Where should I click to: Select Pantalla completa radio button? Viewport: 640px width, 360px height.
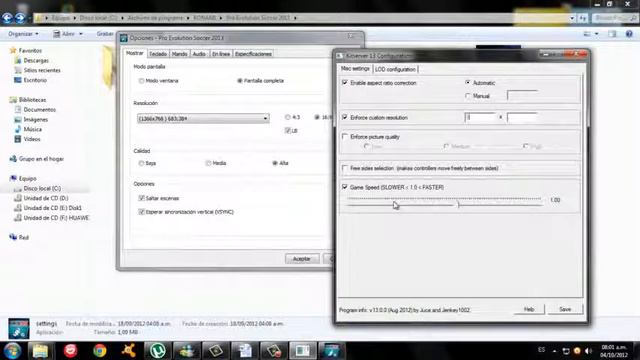pos(240,81)
